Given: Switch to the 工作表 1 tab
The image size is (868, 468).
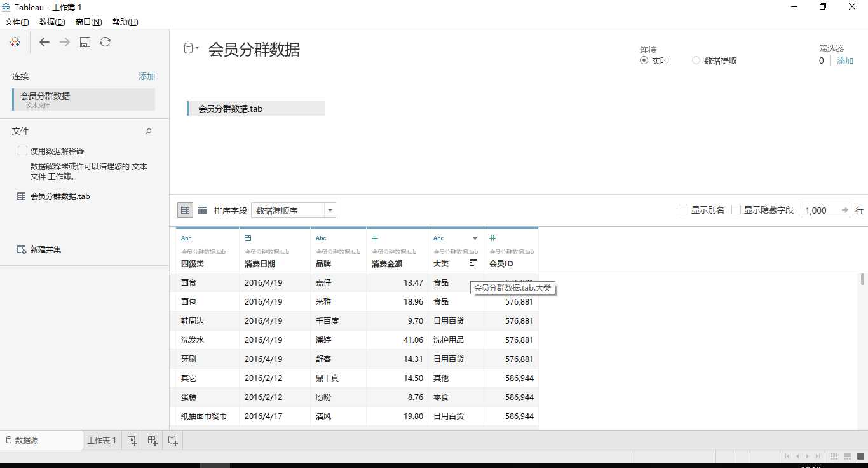Looking at the screenshot, I should [x=102, y=440].
